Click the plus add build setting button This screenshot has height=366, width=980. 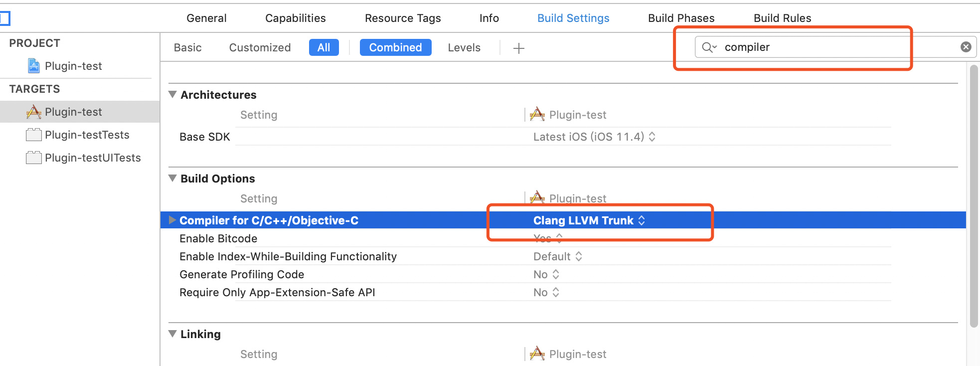click(518, 48)
